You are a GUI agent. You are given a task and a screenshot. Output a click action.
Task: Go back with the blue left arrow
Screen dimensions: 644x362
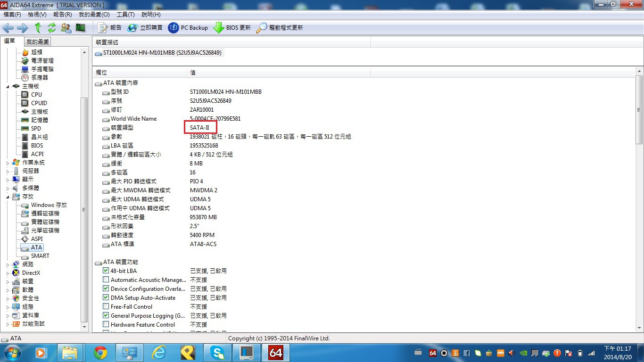pos(8,28)
